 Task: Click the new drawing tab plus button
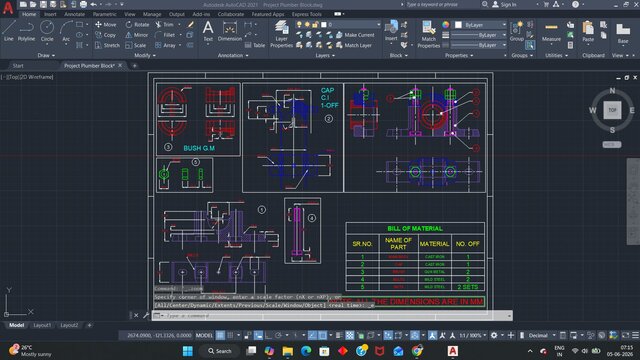click(x=134, y=66)
